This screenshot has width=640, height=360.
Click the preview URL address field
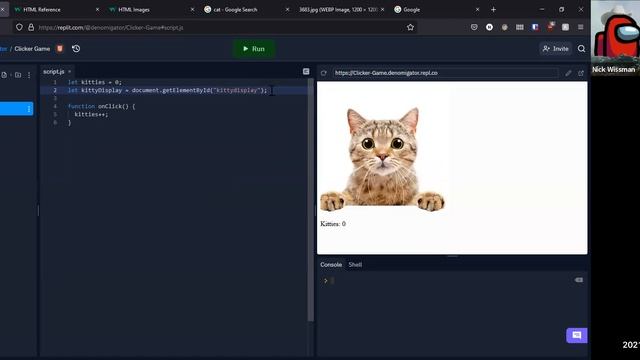445,73
